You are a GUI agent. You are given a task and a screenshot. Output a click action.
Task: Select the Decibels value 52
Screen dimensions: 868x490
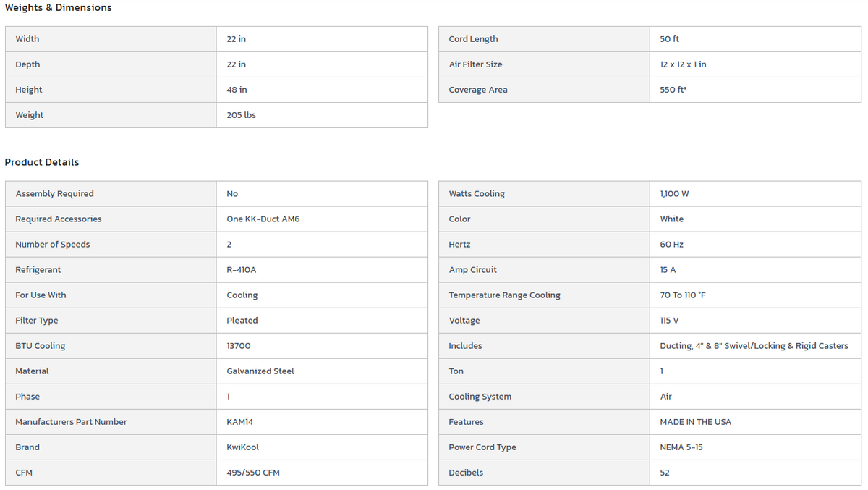click(x=665, y=473)
